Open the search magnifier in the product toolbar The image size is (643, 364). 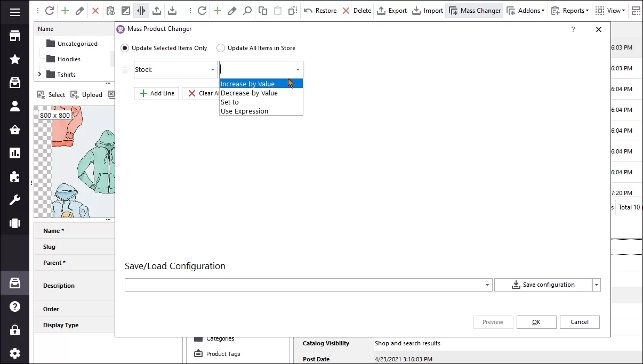coord(247,10)
